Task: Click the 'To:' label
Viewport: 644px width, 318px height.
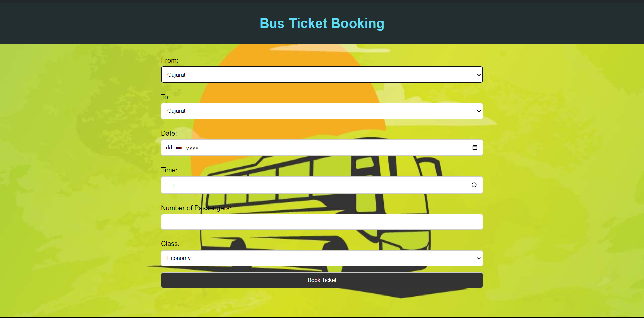Action: pos(165,97)
